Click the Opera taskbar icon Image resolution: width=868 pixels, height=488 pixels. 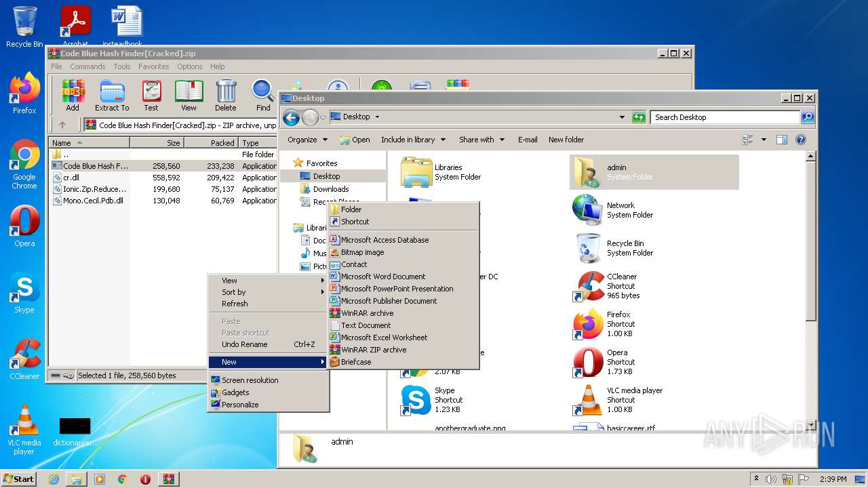coord(145,479)
